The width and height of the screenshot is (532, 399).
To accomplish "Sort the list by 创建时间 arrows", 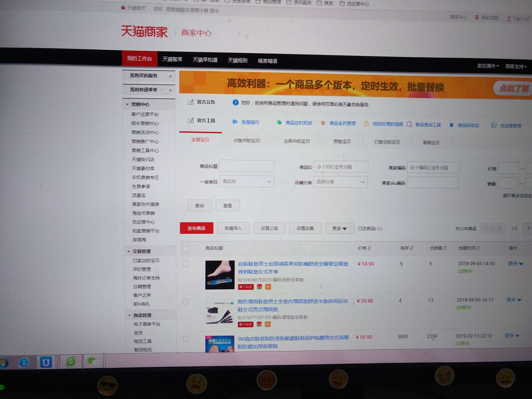I will [x=478, y=248].
